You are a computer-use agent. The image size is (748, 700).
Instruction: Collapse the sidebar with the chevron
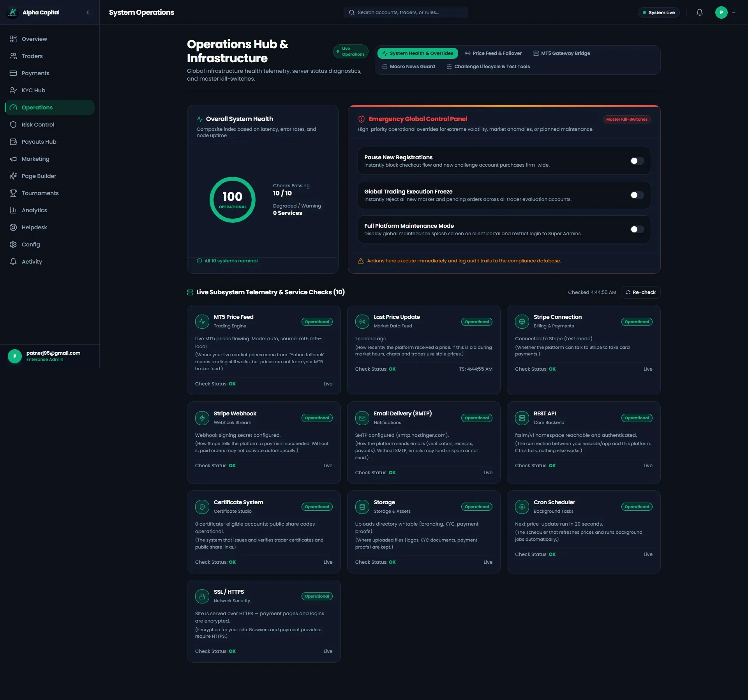[x=88, y=12]
